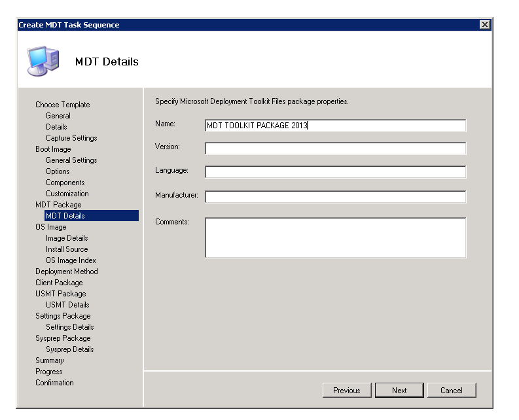
Task: Click the Comments text area
Action: click(335, 237)
